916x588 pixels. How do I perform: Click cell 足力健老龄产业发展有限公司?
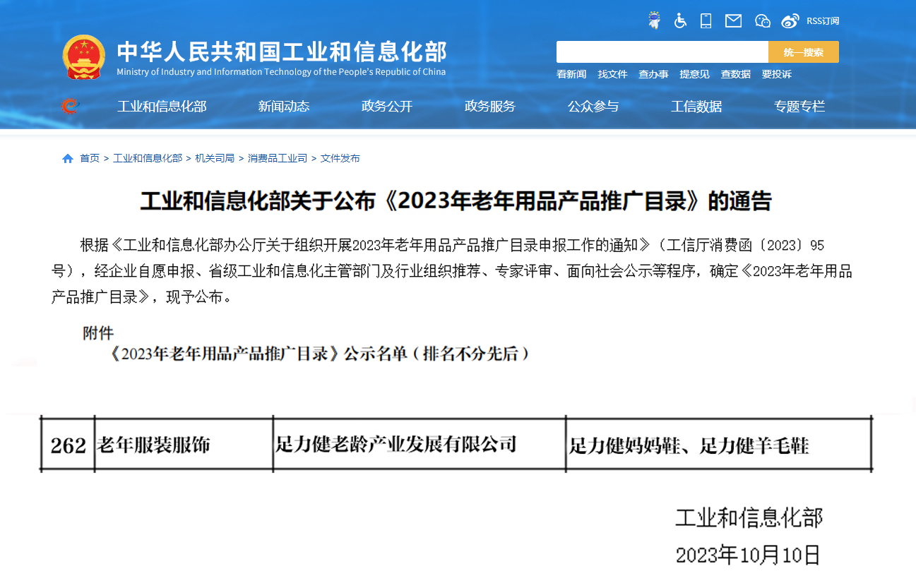[420, 445]
